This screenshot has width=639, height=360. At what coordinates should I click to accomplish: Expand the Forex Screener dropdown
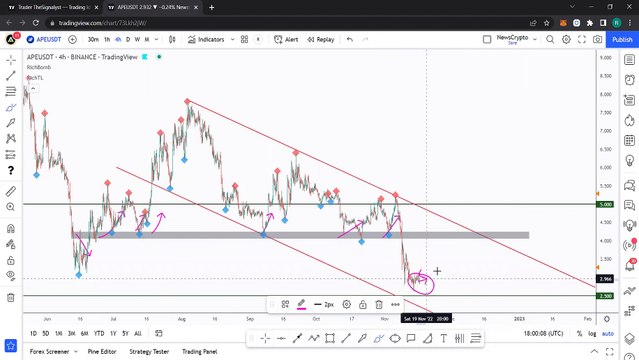point(76,351)
